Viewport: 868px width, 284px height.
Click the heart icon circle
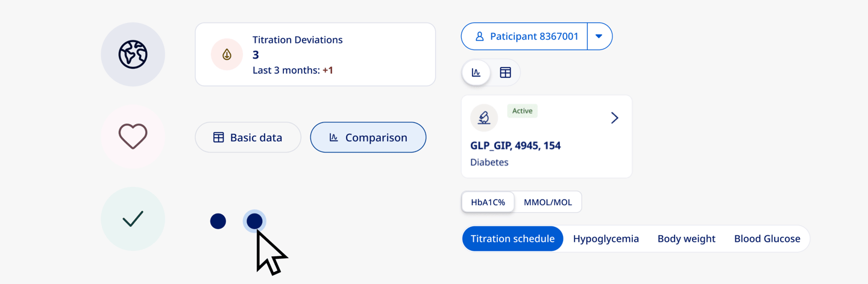pos(133,136)
